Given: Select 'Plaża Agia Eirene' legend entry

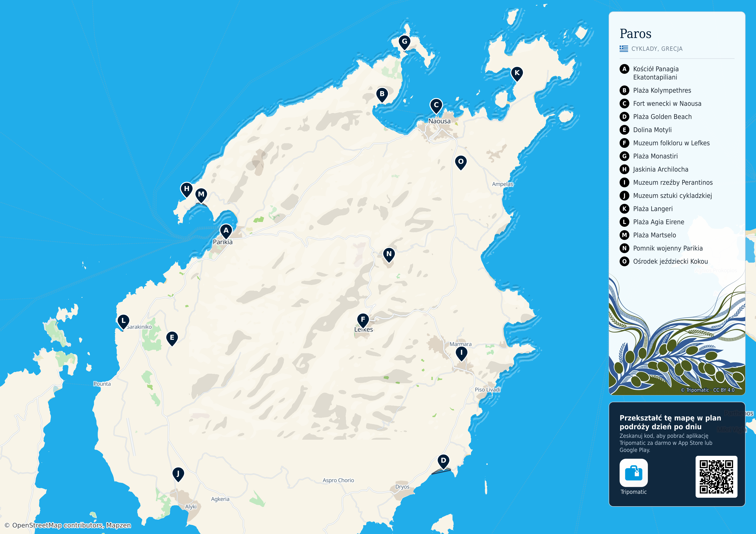Looking at the screenshot, I should pyautogui.click(x=659, y=222).
